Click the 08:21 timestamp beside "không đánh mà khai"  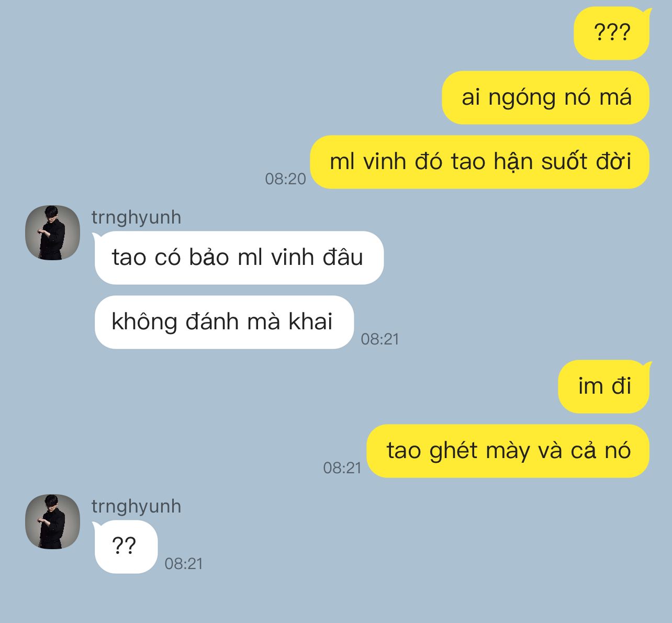380,339
